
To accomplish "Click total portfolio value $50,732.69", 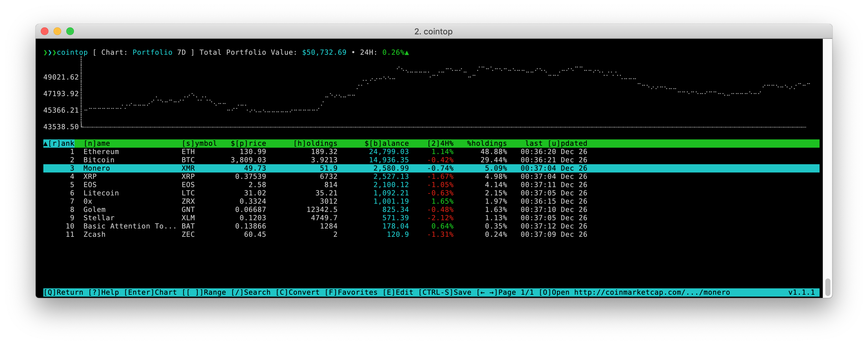I will pos(324,53).
